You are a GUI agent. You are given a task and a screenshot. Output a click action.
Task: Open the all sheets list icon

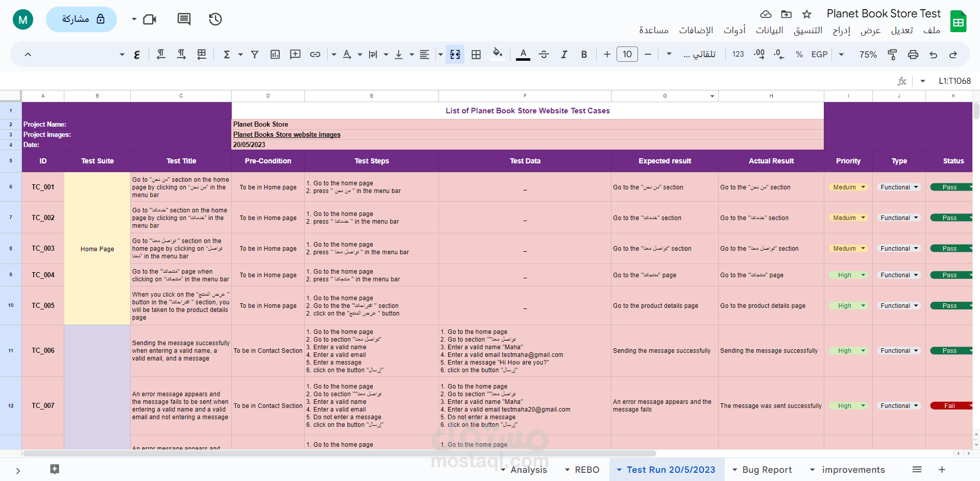(917, 469)
